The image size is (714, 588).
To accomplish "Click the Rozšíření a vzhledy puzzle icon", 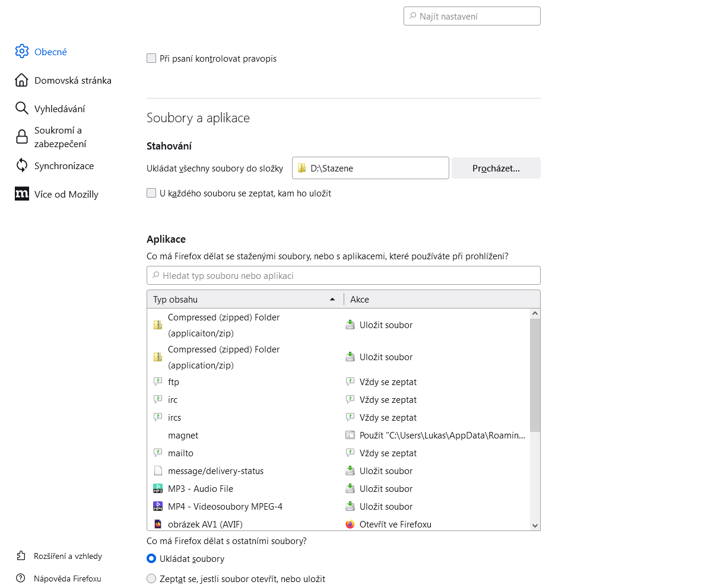I will [21, 556].
